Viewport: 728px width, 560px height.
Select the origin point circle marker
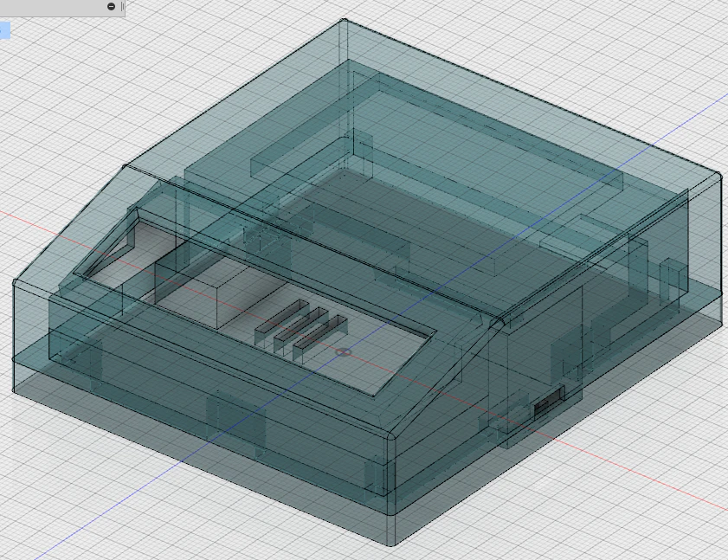[343, 352]
